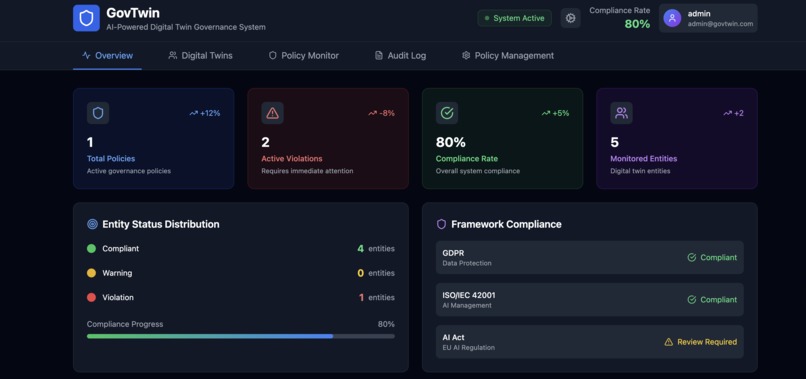806x379 pixels.
Task: Open the Digital Twins tab
Action: 200,56
